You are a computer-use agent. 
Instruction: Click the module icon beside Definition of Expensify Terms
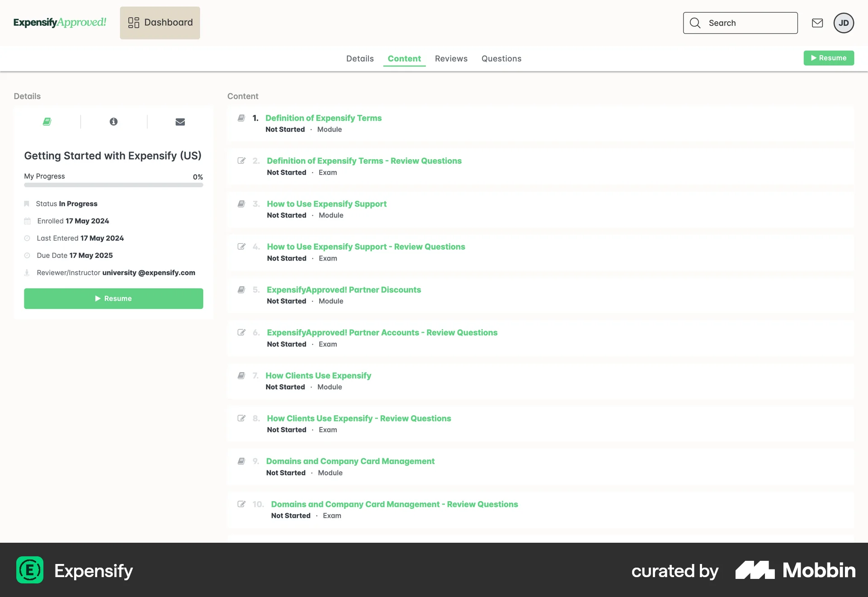tap(241, 117)
